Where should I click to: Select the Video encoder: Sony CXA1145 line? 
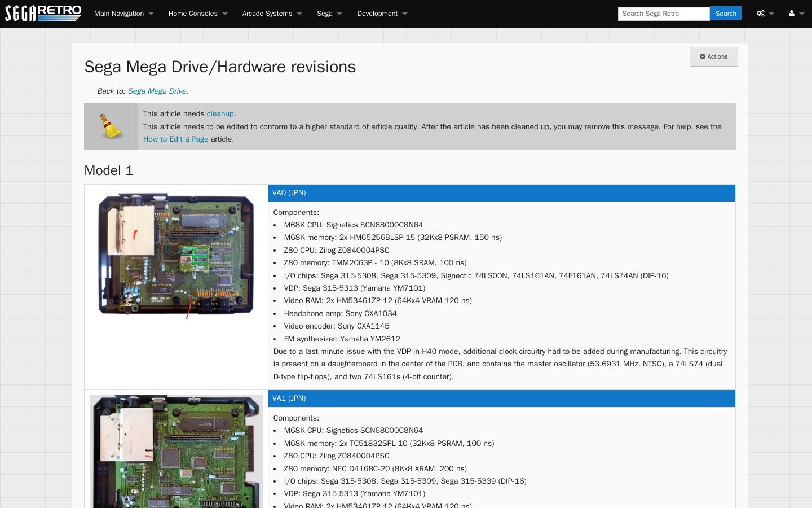336,326
